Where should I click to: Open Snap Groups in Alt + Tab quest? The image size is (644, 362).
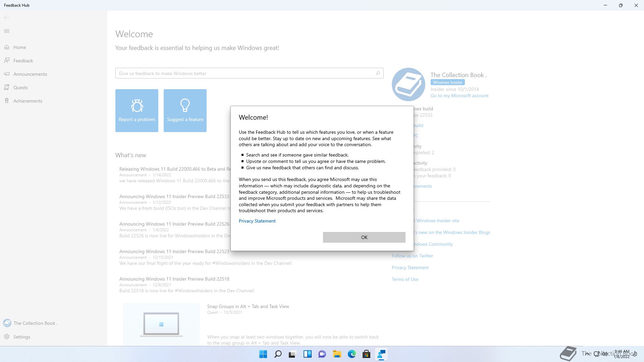(248, 306)
